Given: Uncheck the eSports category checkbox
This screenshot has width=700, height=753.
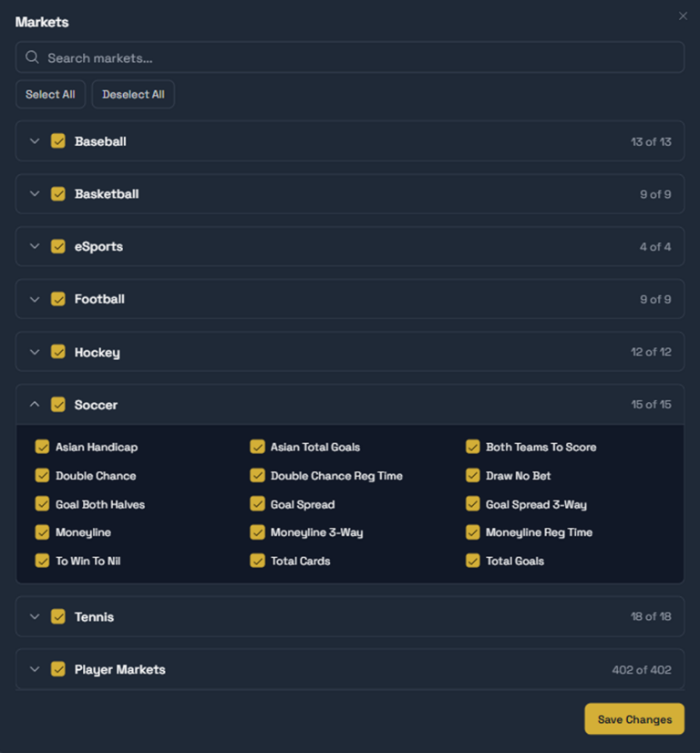Looking at the screenshot, I should (58, 247).
